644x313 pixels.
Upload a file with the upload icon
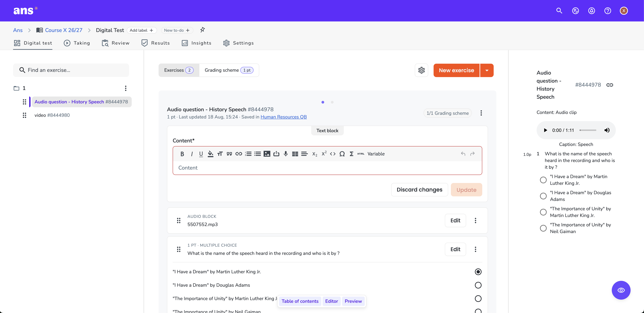[x=276, y=154]
